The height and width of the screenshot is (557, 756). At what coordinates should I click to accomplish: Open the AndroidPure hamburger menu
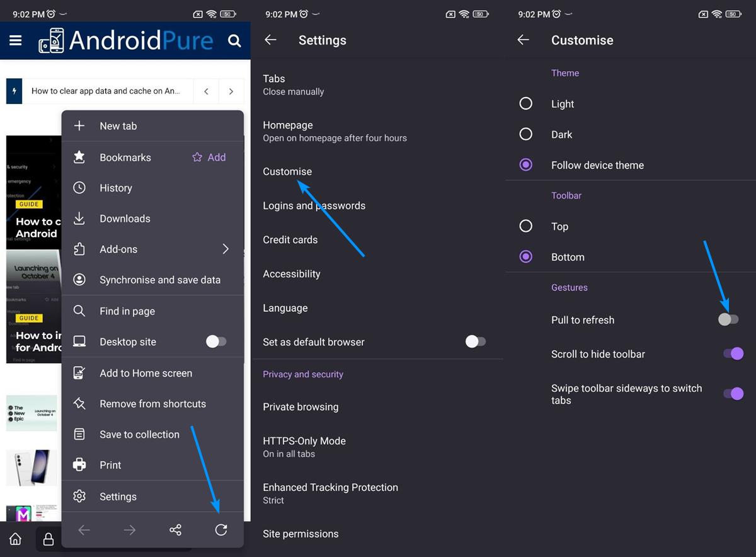[16, 40]
